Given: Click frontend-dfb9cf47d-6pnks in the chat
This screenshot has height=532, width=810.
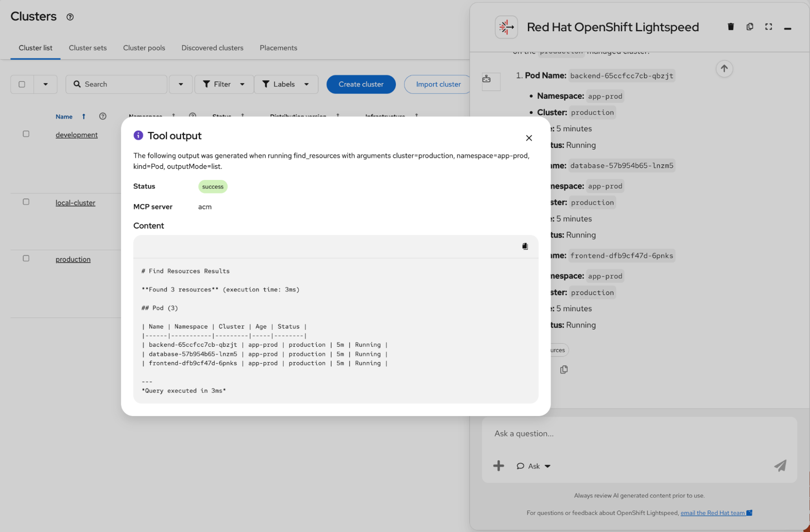Looking at the screenshot, I should (622, 256).
